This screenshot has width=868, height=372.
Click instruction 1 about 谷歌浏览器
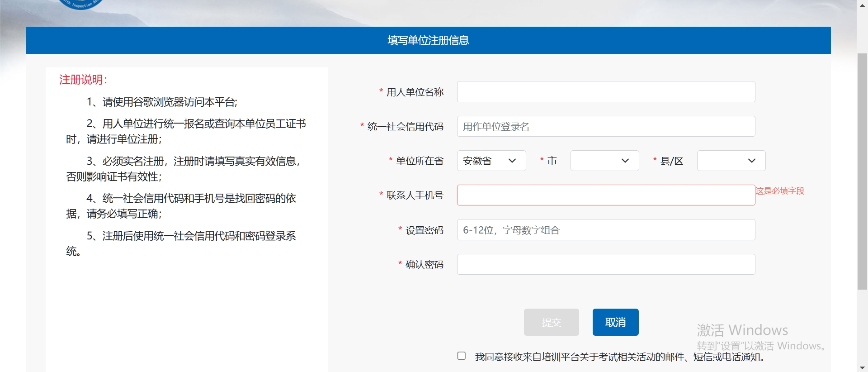(162, 102)
